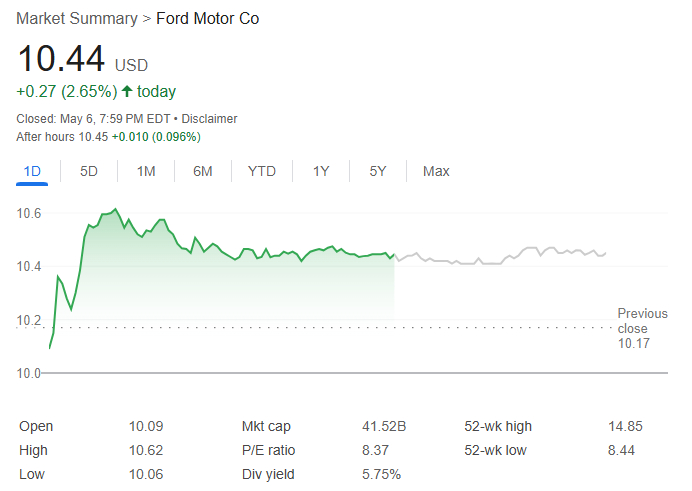Select the Max range tab
692x491 pixels.
[436, 171]
